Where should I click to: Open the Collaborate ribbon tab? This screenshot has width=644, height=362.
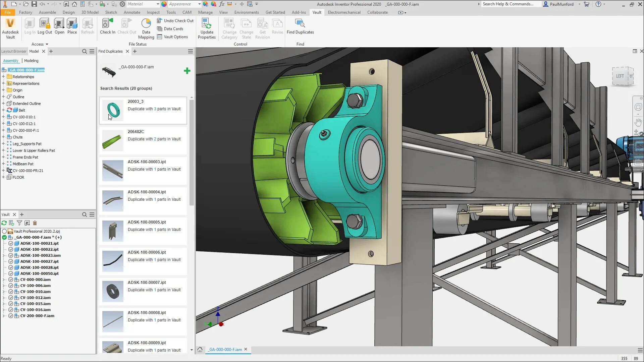click(x=377, y=12)
